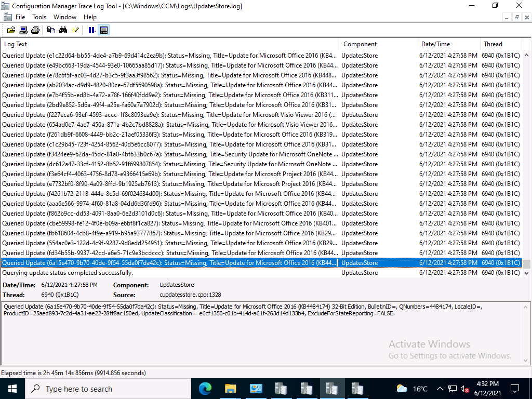
Task: Open the Windows Start menu
Action: point(12,389)
